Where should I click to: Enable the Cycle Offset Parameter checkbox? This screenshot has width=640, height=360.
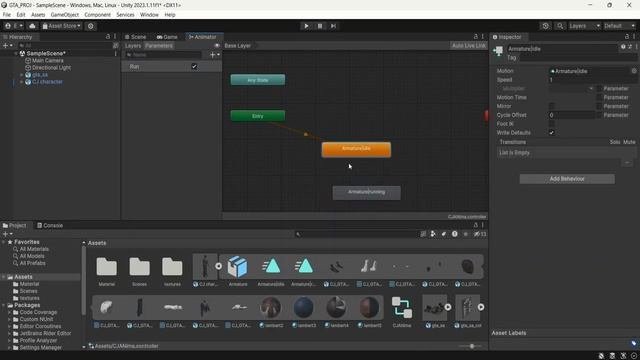click(x=599, y=115)
